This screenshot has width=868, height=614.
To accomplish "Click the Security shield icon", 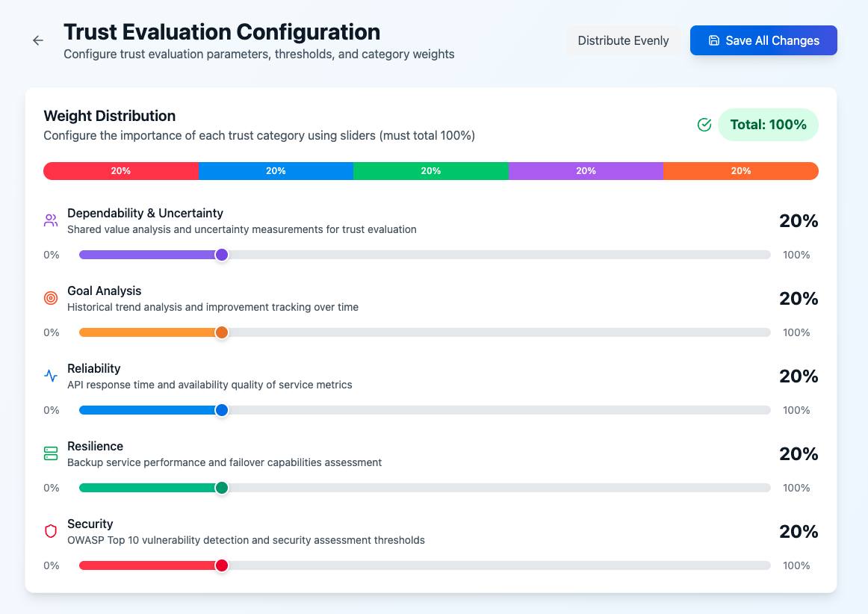I will coord(50,530).
